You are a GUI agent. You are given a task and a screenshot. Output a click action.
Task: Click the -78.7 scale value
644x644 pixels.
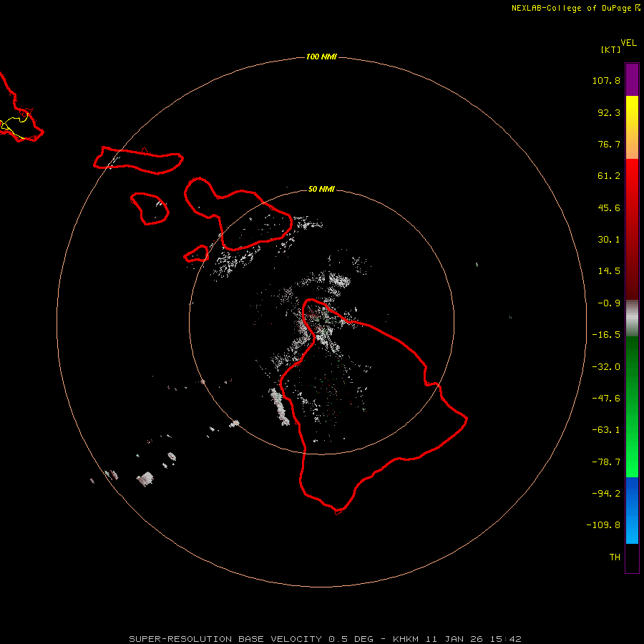point(606,462)
